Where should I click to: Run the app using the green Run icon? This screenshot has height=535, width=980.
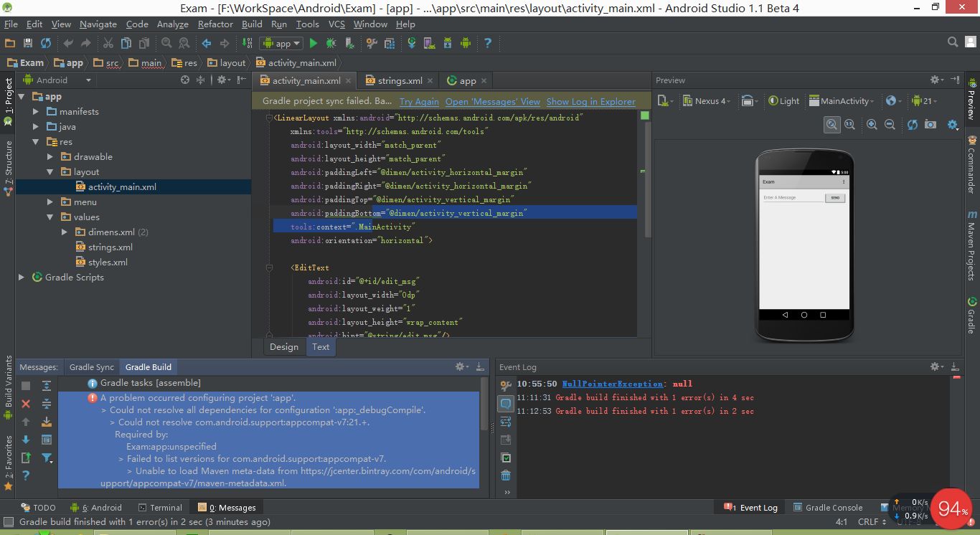314,43
